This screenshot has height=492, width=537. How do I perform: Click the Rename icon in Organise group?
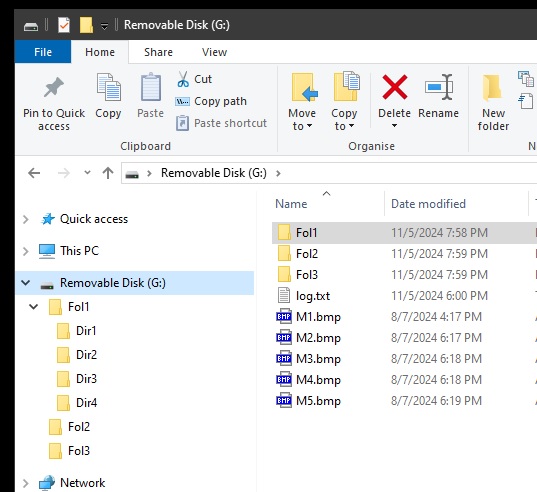tap(439, 87)
